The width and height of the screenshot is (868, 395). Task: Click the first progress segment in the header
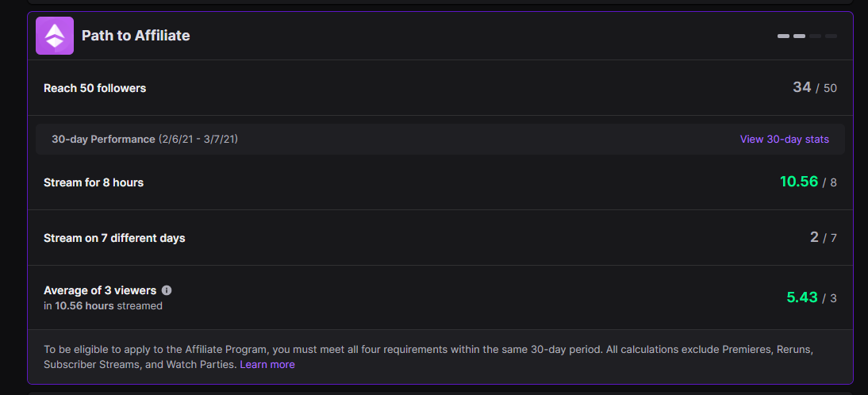tap(783, 36)
